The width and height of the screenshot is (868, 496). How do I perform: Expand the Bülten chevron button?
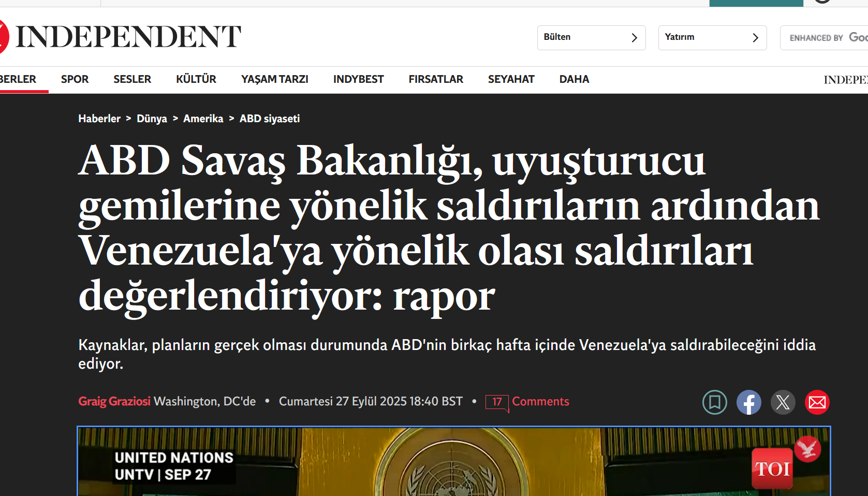coord(634,38)
